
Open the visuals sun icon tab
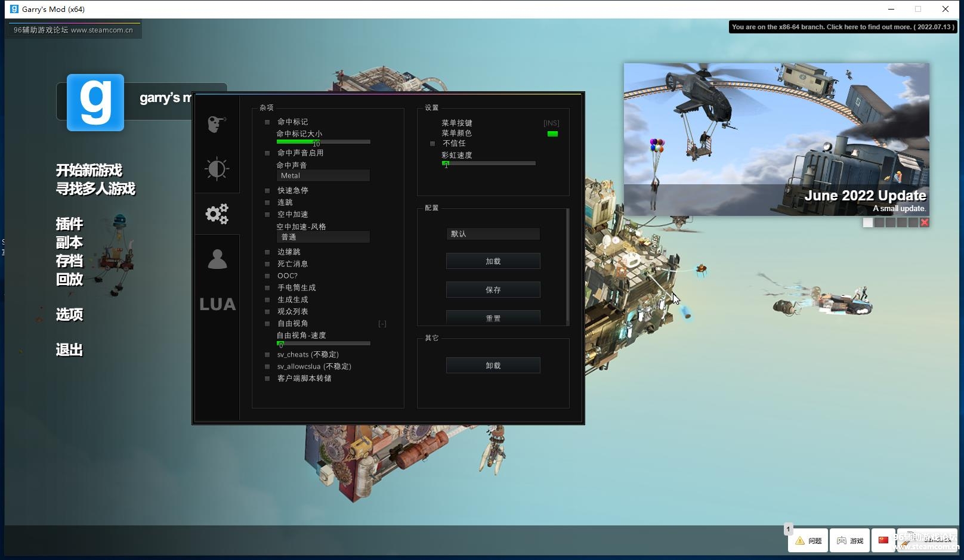(x=217, y=169)
